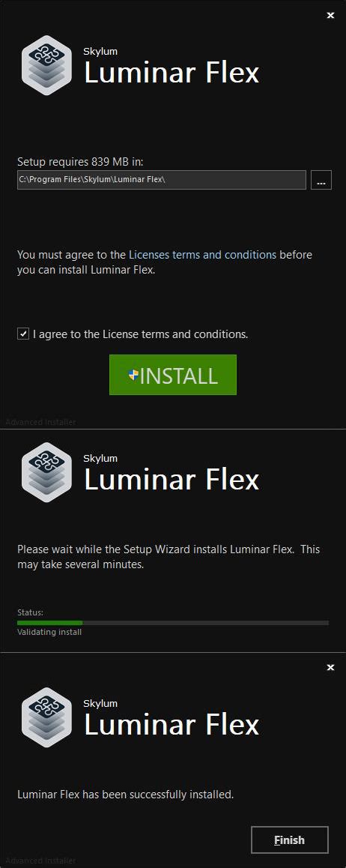Click the Advanced Installer label under INSTALL

pyautogui.click(x=40, y=422)
